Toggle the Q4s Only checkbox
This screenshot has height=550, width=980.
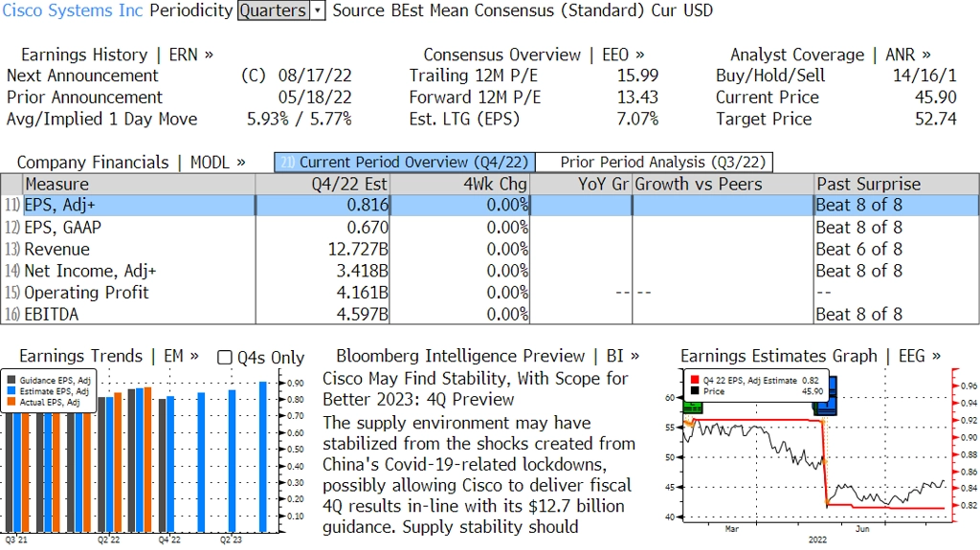point(224,358)
